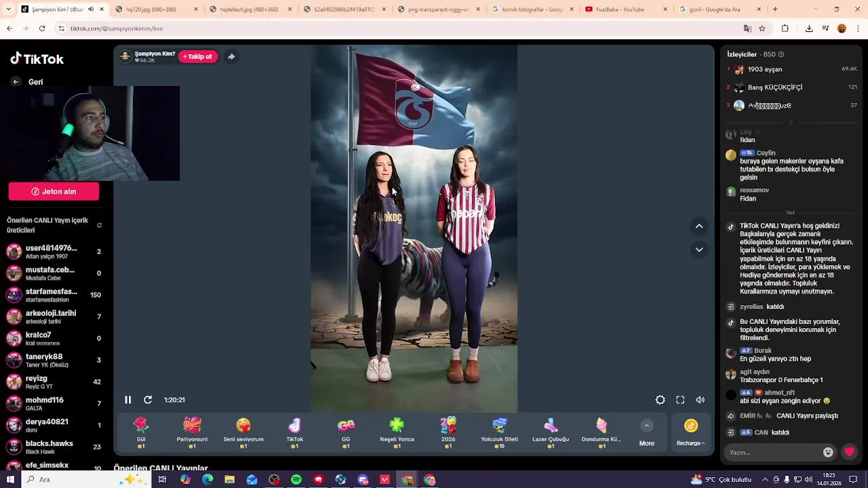Image resolution: width=868 pixels, height=488 pixels.
Task: Open viewers info icon next to 850
Action: [781, 54]
